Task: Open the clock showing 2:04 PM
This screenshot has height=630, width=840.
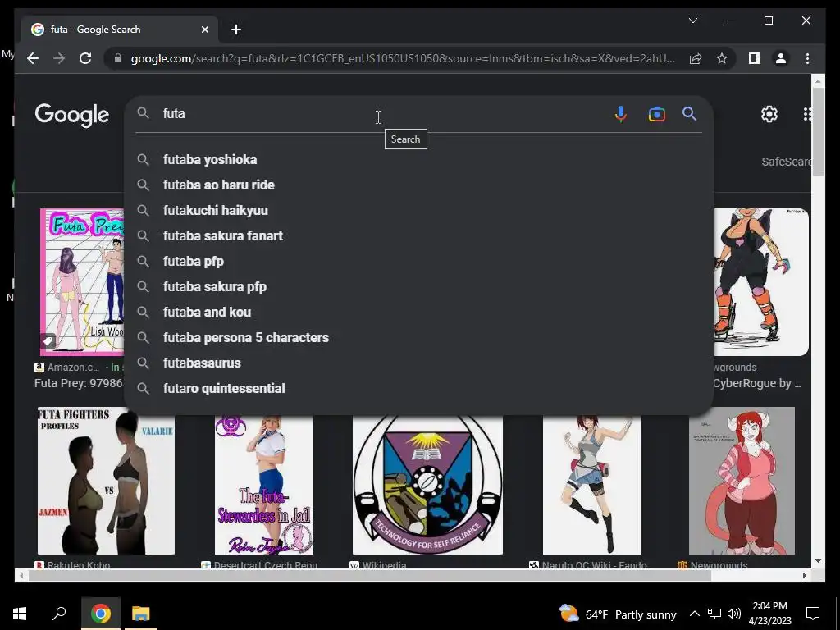Action: click(769, 614)
